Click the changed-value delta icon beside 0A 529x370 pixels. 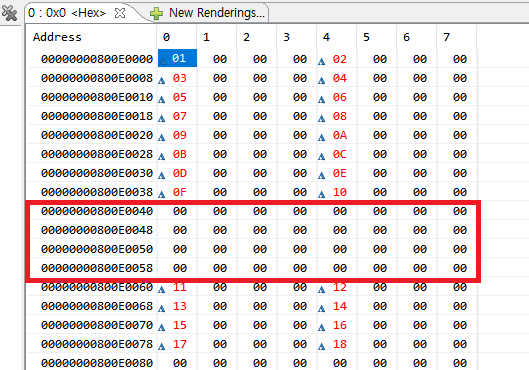[322, 137]
